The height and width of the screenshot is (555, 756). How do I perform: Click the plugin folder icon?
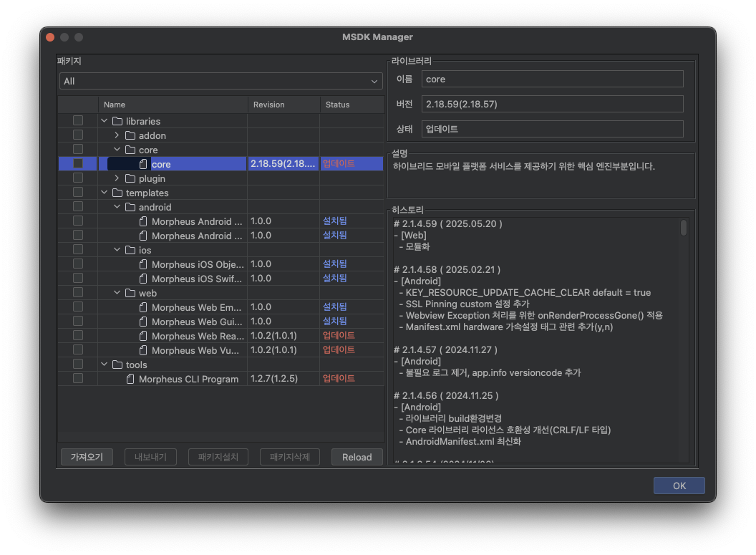click(x=130, y=178)
